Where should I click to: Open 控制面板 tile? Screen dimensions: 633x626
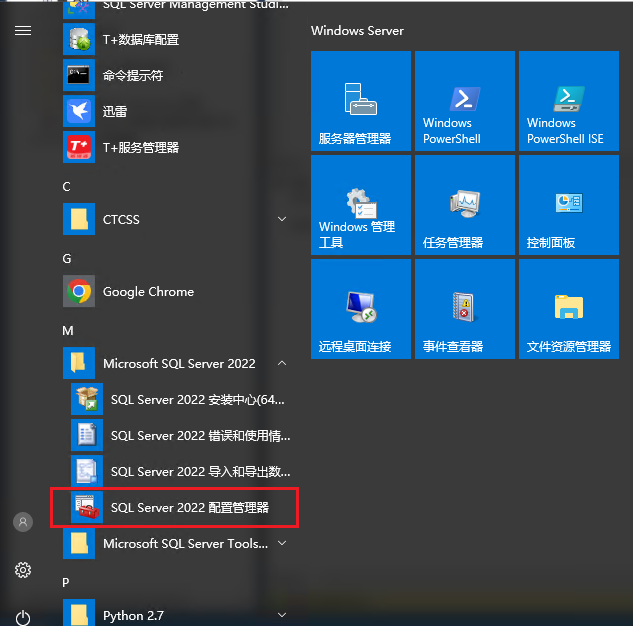click(569, 205)
